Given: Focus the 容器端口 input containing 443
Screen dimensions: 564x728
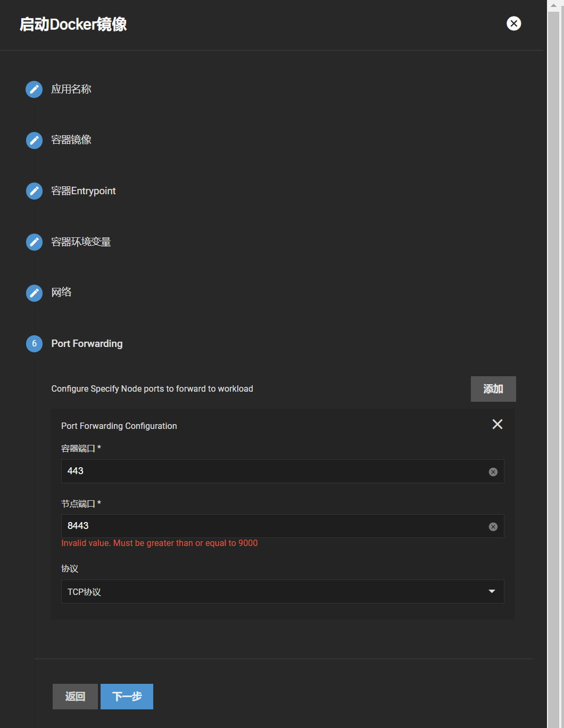Looking at the screenshot, I should pos(271,471).
